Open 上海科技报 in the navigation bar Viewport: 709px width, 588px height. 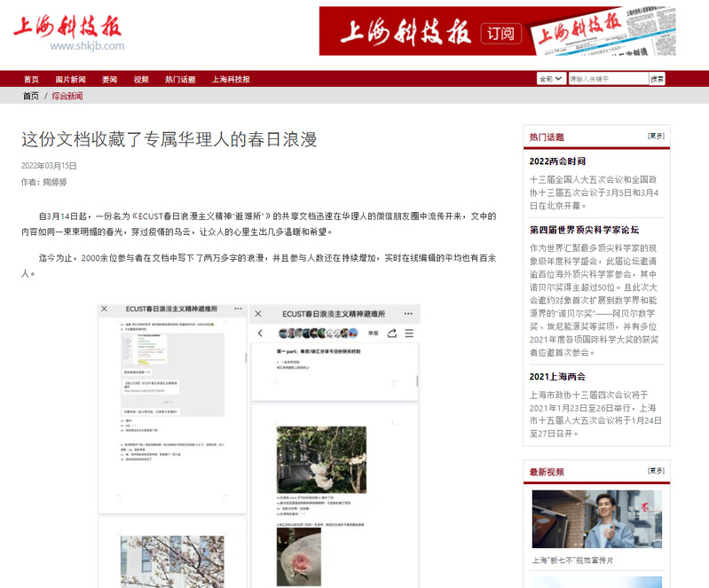point(231,79)
